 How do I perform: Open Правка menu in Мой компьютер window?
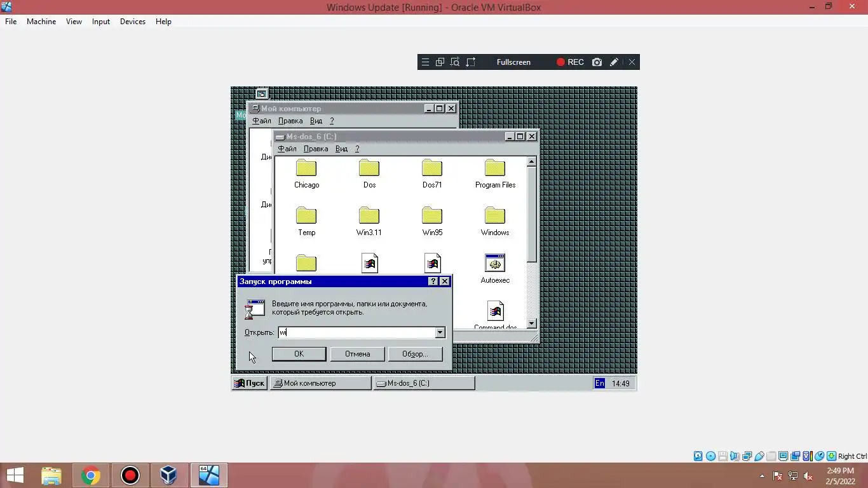tap(290, 121)
